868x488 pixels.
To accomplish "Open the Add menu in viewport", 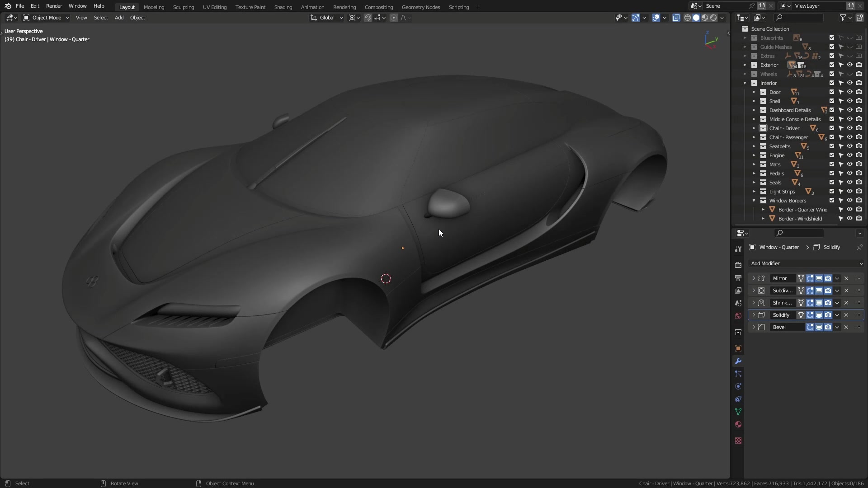I will 119,18.
